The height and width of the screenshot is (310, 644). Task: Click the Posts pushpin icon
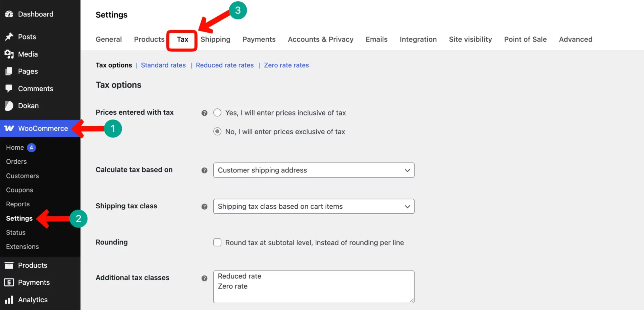(9, 37)
